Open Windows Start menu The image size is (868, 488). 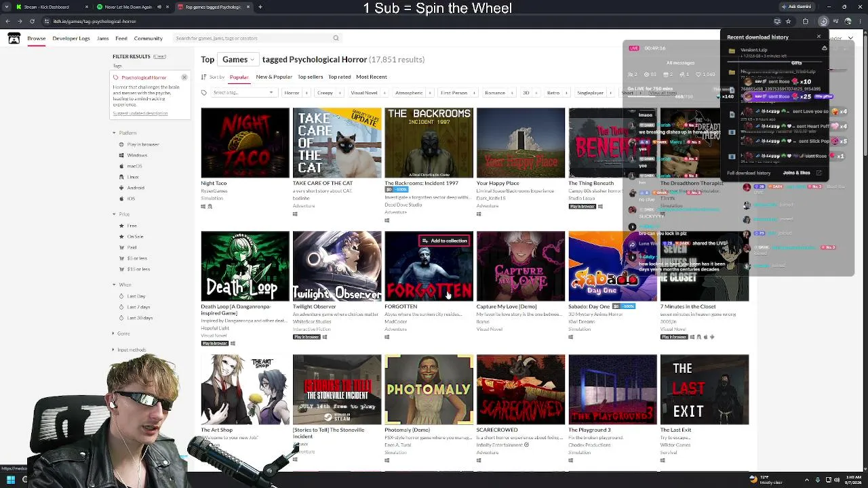click(11, 480)
